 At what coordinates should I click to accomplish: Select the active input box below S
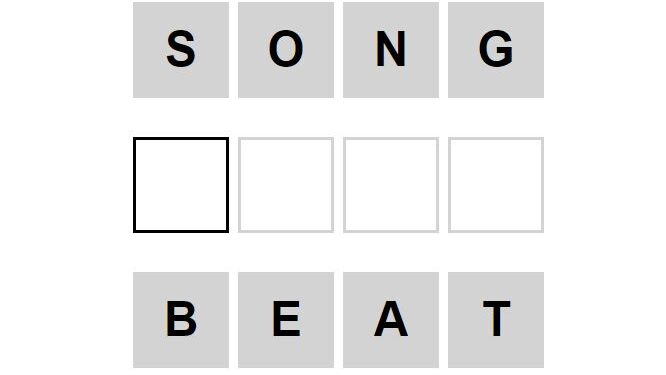(181, 185)
